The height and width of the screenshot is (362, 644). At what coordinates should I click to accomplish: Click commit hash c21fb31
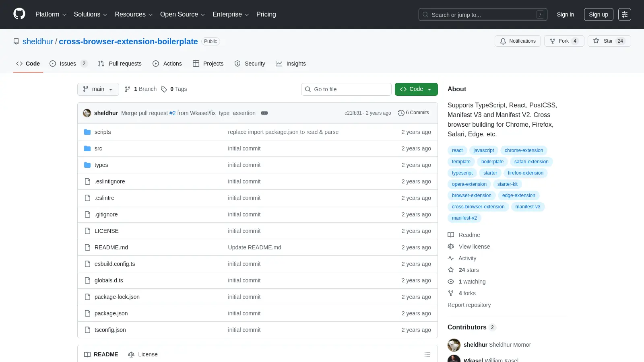click(353, 113)
